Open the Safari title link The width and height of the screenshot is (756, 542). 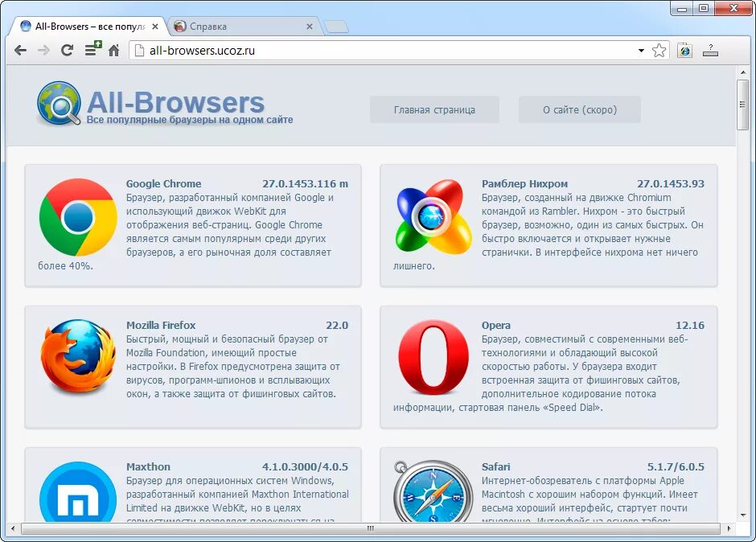pyautogui.click(x=495, y=466)
